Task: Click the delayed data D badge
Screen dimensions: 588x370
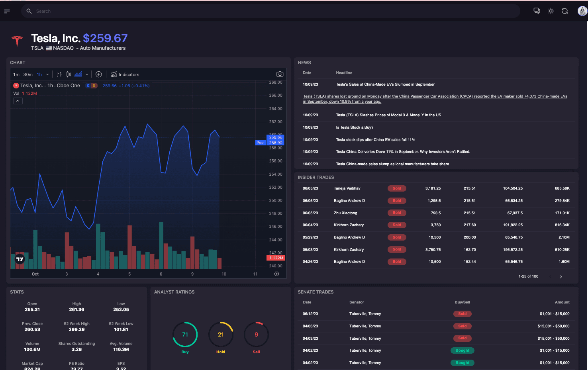Action: (x=94, y=86)
